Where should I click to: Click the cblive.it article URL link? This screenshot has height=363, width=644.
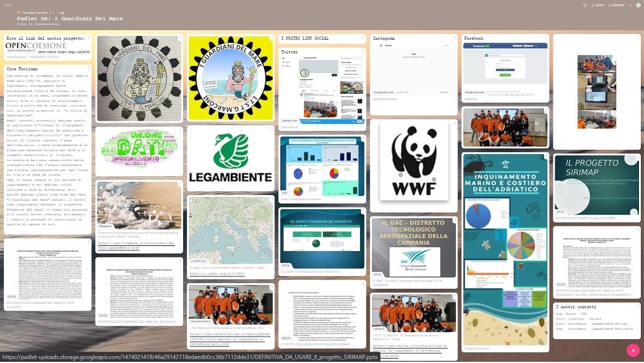coord(409,350)
